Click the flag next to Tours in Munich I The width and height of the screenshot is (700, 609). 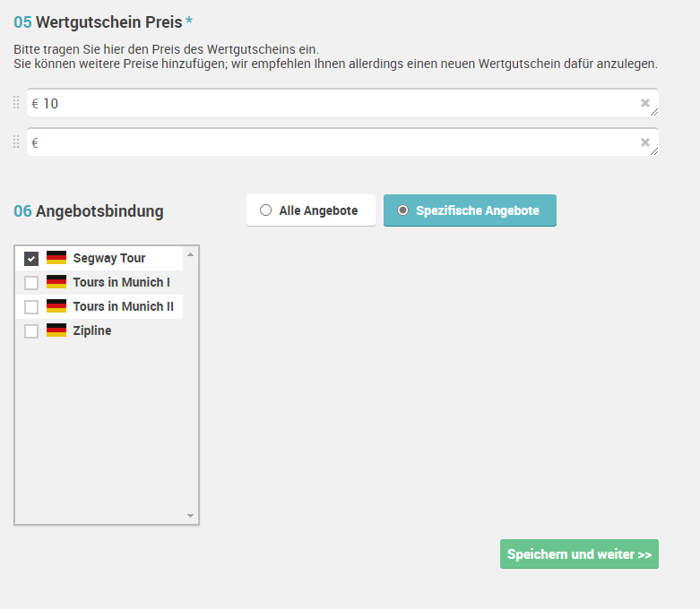pos(56,282)
